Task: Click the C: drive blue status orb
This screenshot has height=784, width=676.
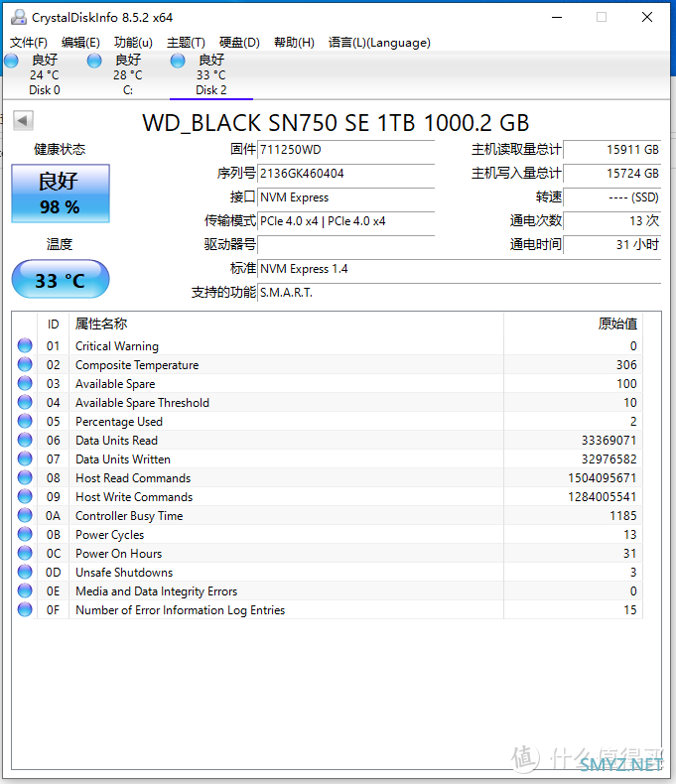Action: point(94,61)
